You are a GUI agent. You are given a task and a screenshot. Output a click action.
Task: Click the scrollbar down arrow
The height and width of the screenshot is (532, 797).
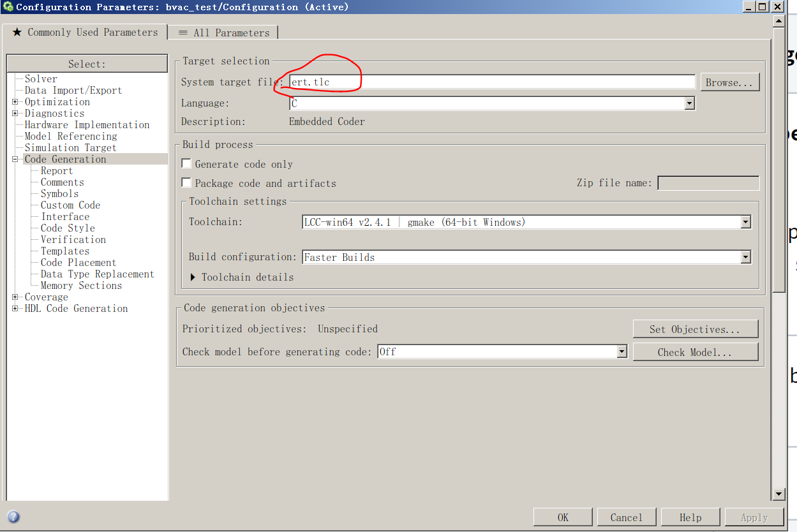pos(779,493)
